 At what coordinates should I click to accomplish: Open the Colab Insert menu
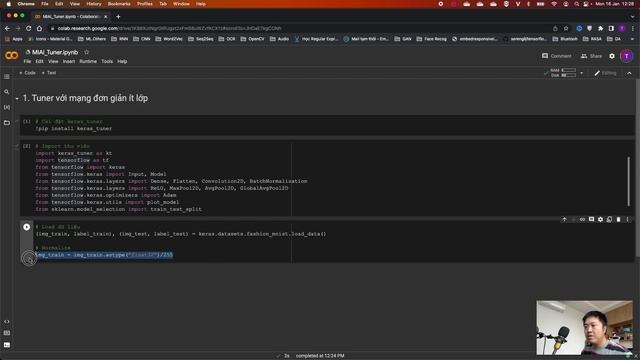point(69,61)
